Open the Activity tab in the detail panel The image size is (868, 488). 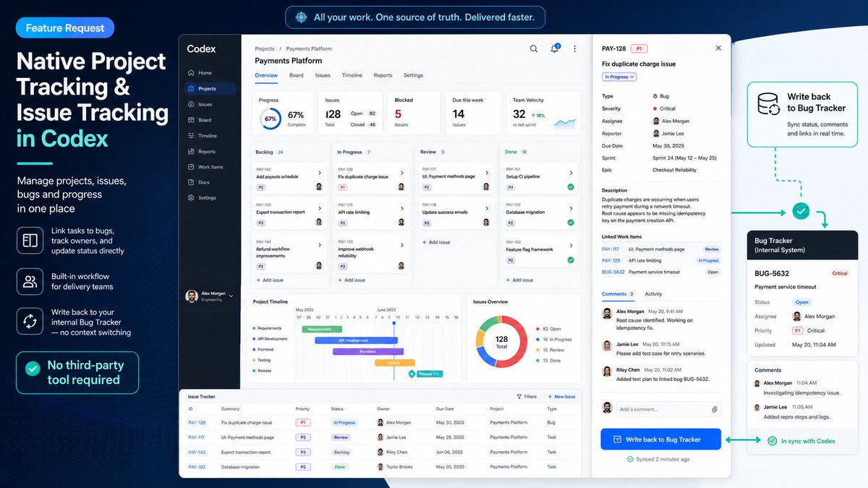[653, 294]
